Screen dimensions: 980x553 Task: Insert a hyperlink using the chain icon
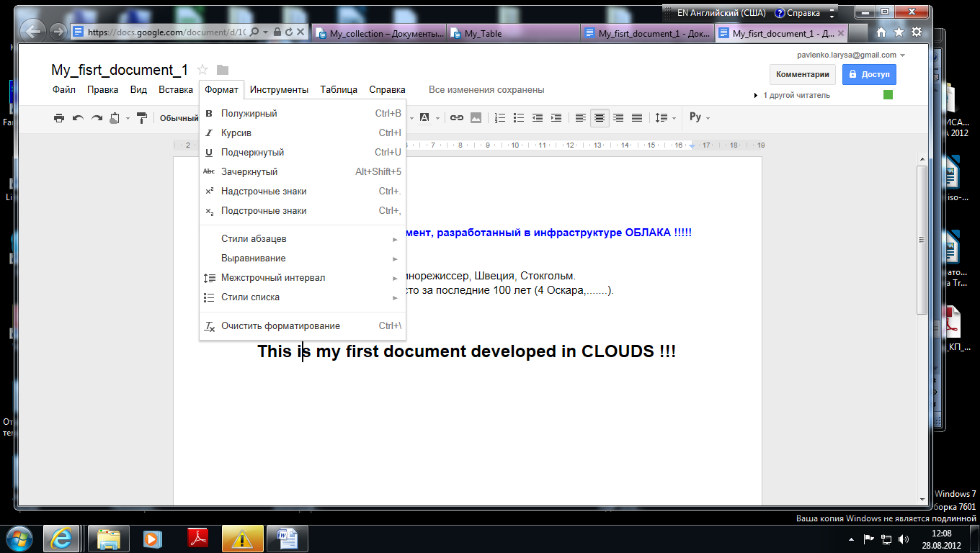[457, 118]
